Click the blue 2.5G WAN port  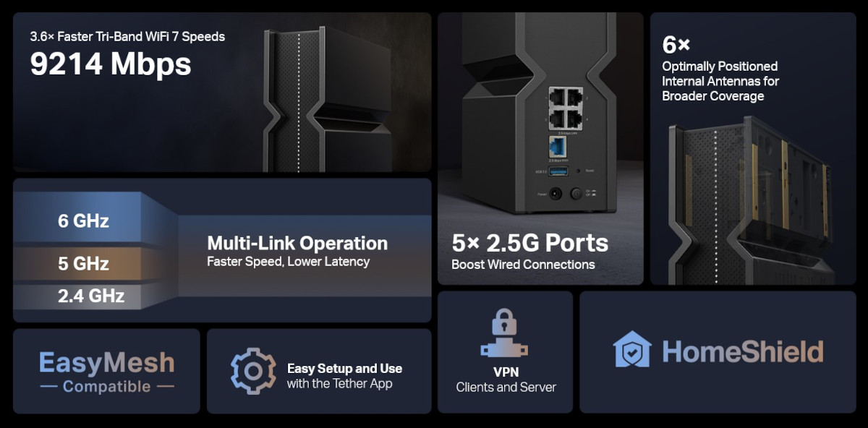(x=558, y=145)
